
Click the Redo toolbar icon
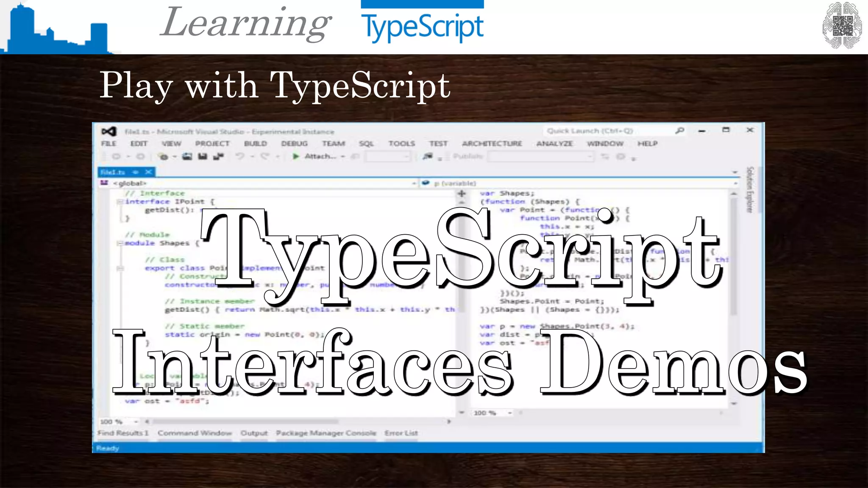tap(265, 156)
